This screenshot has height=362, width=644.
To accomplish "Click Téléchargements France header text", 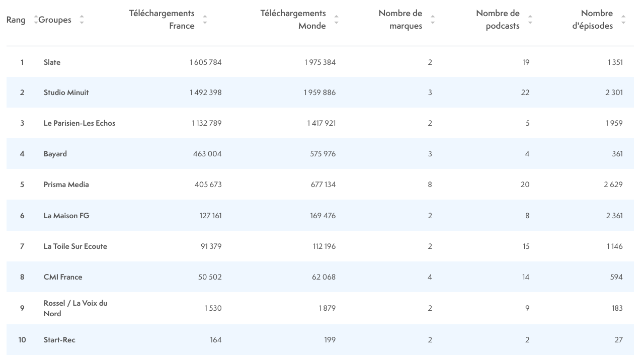I will click(x=162, y=20).
